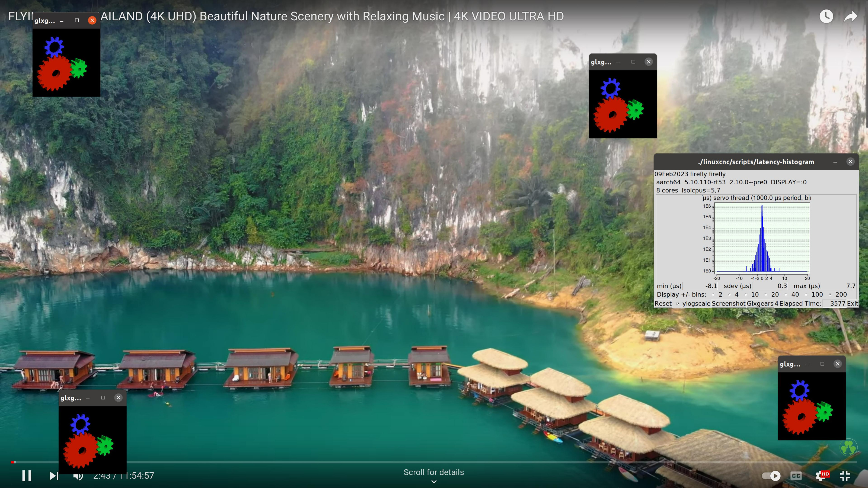Click the 'aarch64 5.10.110-rt53' info line

pos(731,182)
